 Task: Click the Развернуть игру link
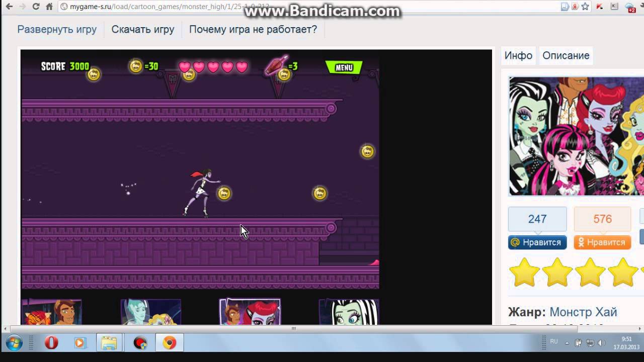click(x=57, y=29)
